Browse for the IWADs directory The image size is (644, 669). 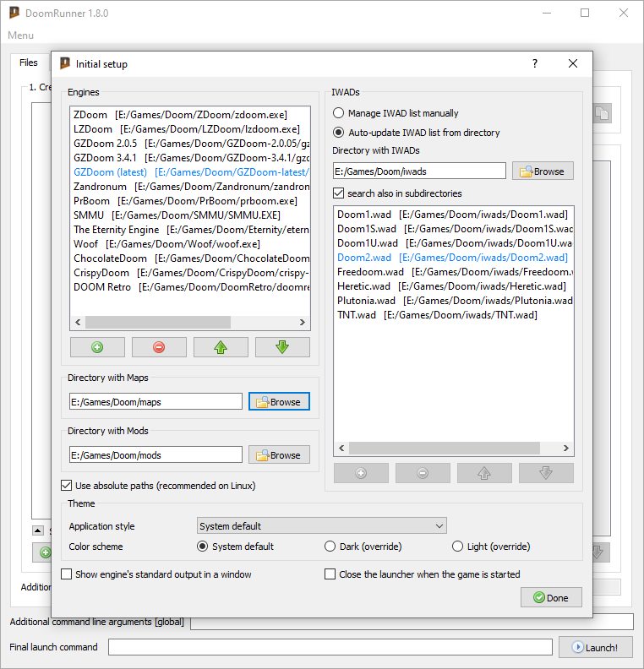click(x=543, y=171)
